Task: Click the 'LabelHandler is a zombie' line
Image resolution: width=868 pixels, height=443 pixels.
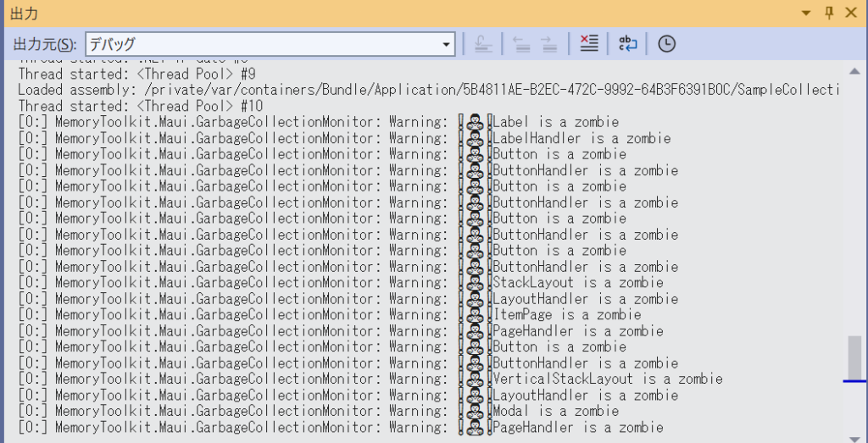Action: (x=344, y=138)
